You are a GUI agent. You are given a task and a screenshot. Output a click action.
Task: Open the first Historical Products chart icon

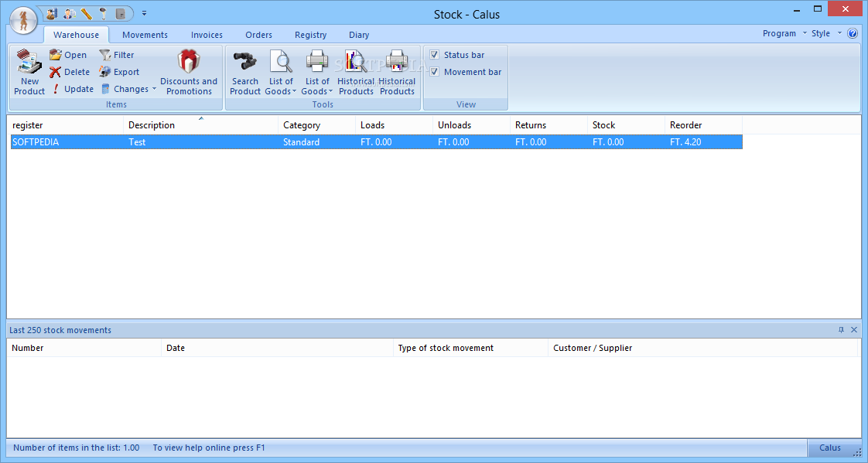pos(356,61)
